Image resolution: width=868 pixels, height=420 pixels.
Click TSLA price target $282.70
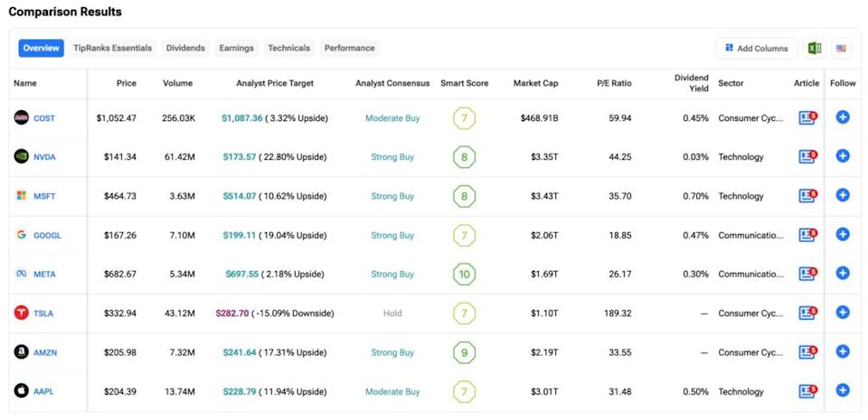coord(232,313)
